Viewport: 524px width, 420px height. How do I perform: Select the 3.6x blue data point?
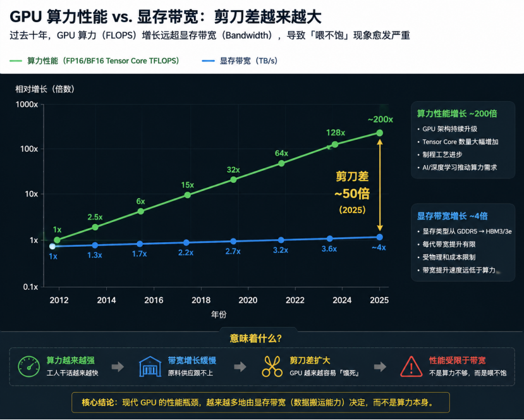(x=330, y=238)
